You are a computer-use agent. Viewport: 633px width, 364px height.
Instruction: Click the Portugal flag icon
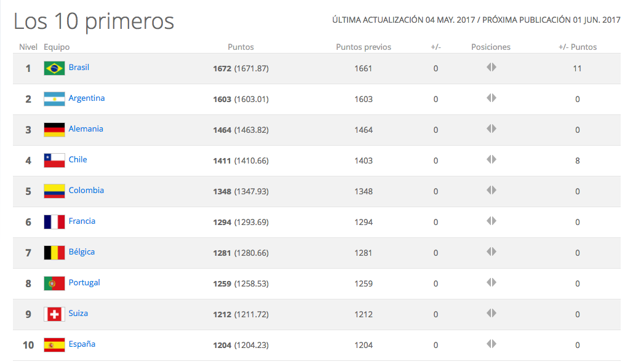tap(53, 283)
